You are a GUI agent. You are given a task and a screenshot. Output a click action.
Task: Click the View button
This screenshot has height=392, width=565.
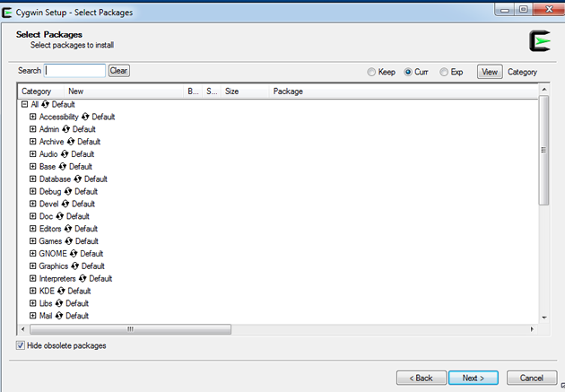490,72
